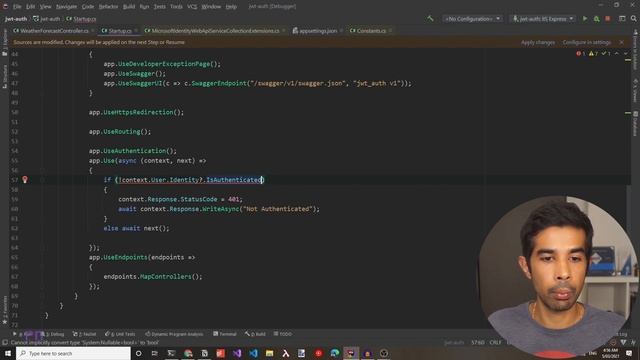Screen dimensions: 640x360
Task: Open the Refactor menu
Action: click(108, 7)
